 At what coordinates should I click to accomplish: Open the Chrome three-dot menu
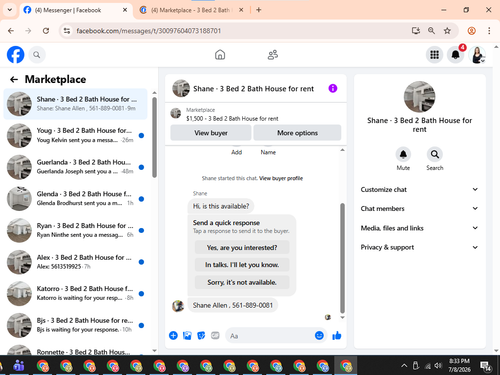[x=489, y=31]
